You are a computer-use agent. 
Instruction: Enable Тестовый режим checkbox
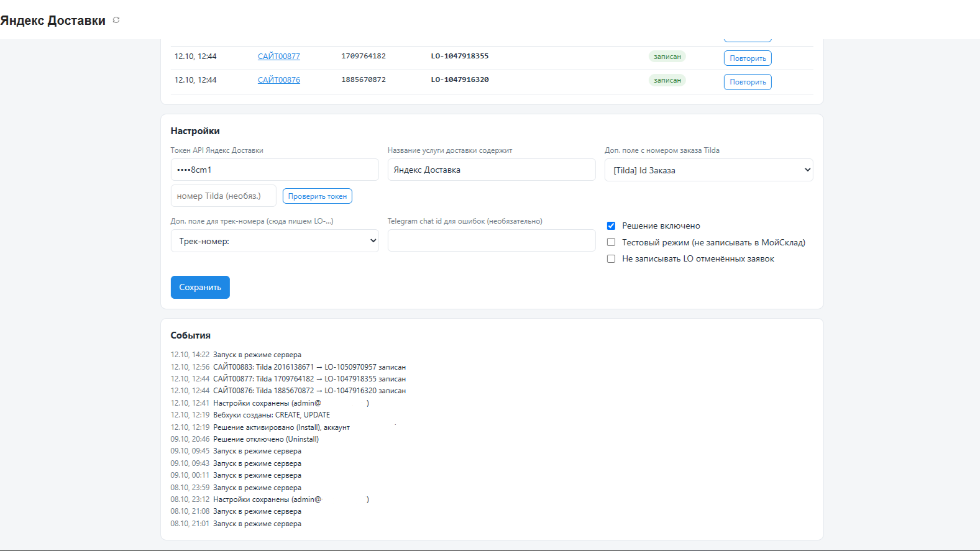tap(611, 242)
